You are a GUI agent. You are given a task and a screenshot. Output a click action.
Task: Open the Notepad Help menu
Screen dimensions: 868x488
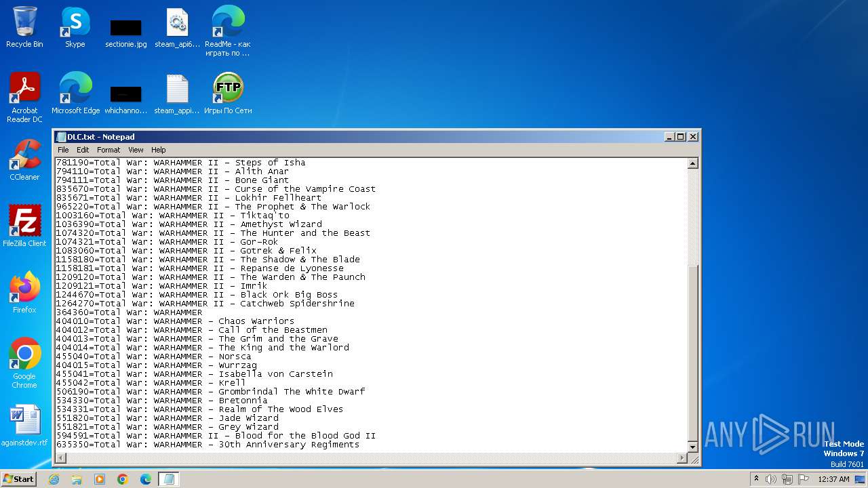[158, 150]
